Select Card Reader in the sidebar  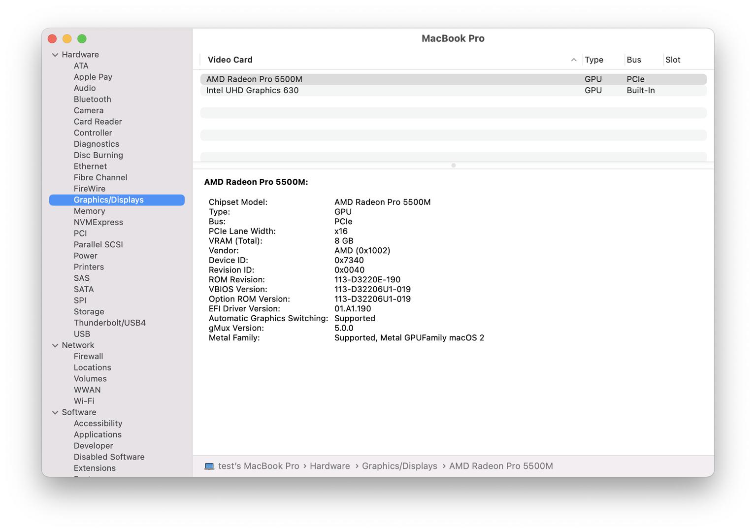(x=98, y=122)
